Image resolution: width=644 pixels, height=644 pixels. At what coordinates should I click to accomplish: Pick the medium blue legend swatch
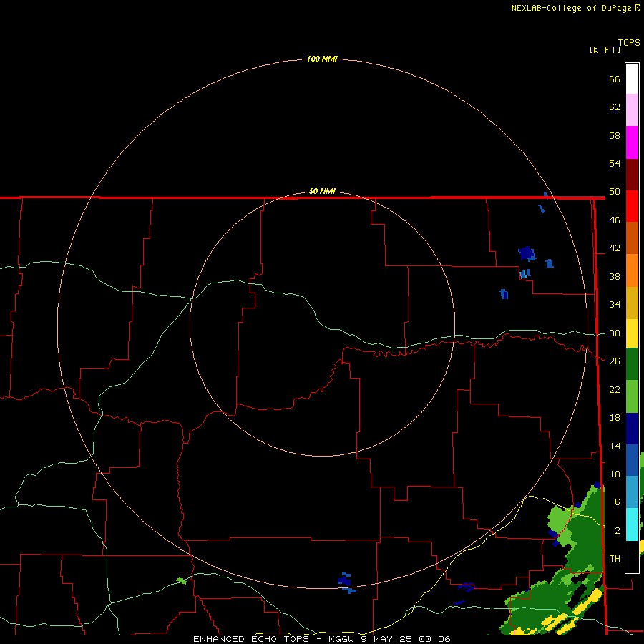(632, 460)
